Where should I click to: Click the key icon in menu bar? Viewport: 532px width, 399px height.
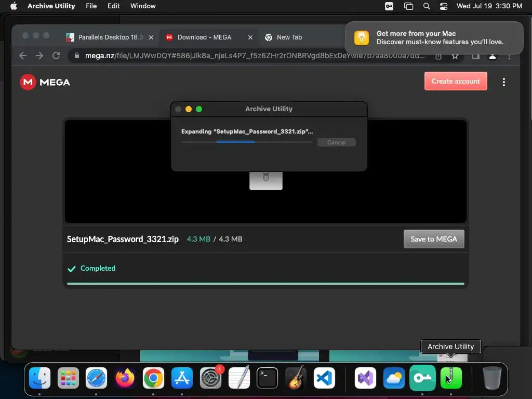tap(389, 6)
